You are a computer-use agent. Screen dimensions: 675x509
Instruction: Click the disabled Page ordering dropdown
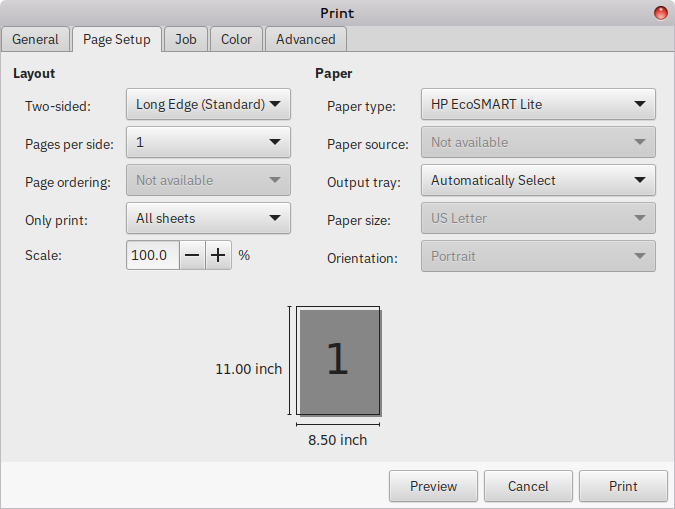click(208, 180)
